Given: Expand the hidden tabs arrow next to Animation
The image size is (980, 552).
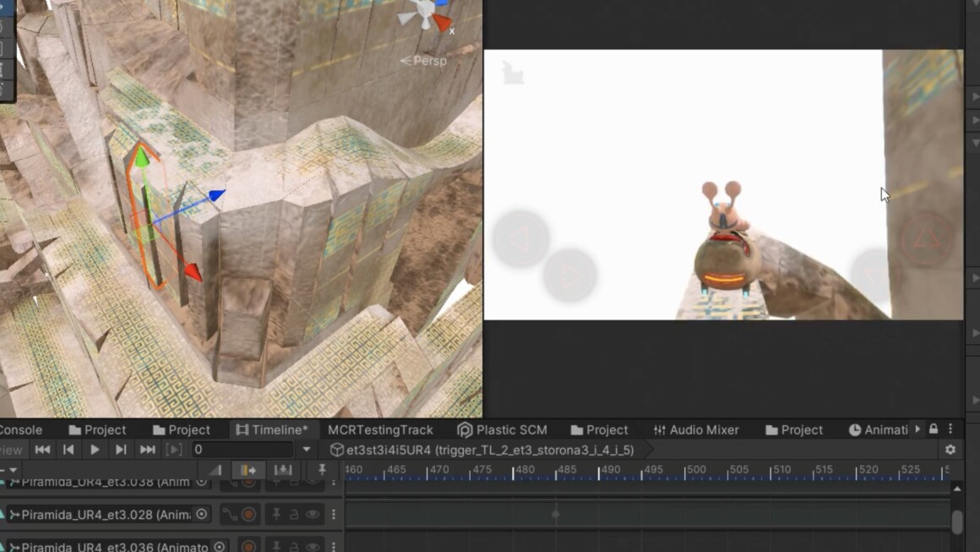Looking at the screenshot, I should [917, 429].
